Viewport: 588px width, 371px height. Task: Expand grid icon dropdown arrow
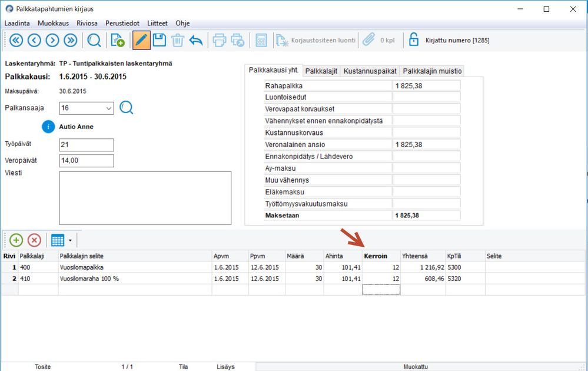coord(70,240)
